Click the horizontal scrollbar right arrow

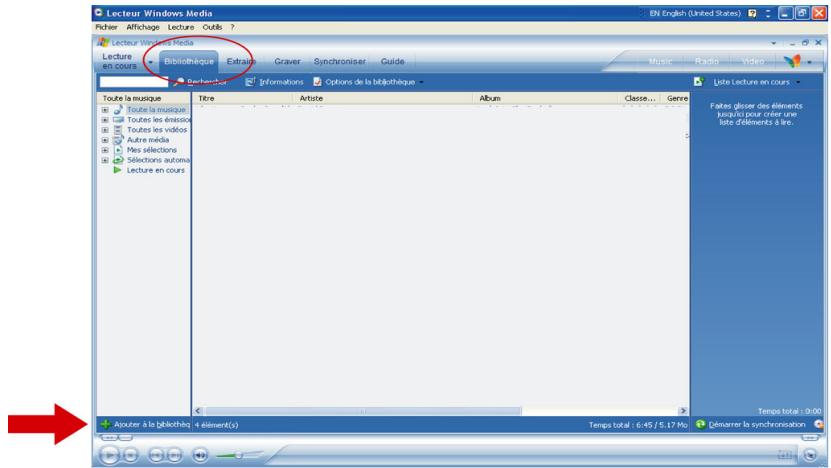coord(683,411)
